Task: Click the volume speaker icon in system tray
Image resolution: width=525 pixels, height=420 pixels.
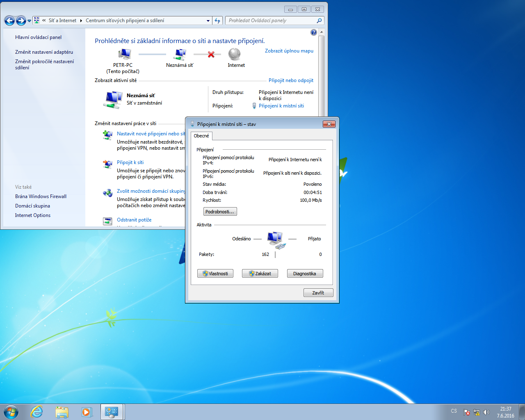Action: 486,412
